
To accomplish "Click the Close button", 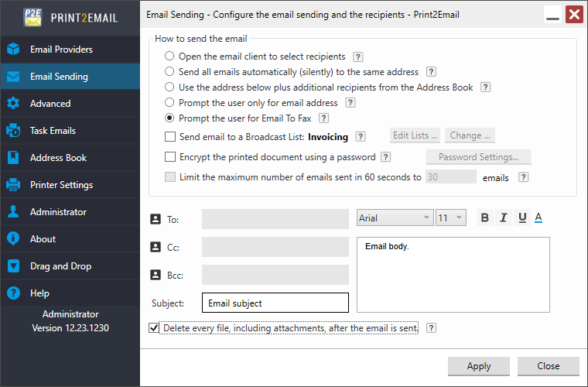I will 549,366.
